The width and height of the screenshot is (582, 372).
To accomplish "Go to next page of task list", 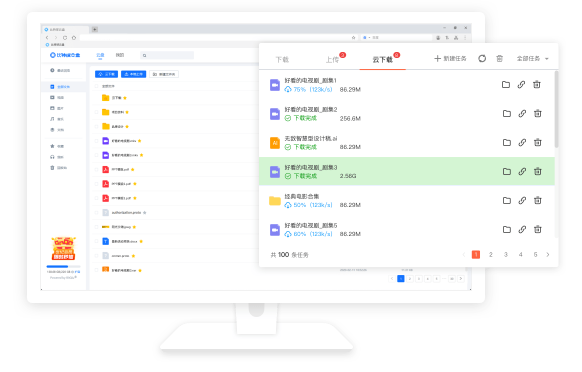I will [548, 255].
